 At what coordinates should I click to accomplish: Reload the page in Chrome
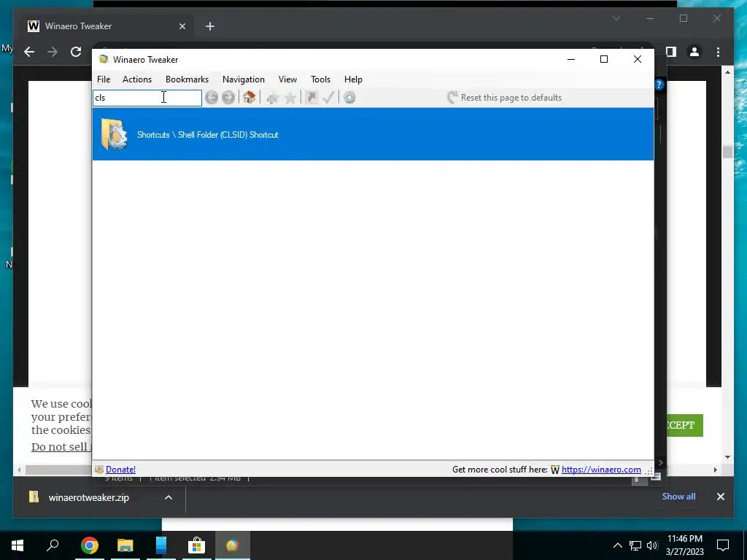[76, 52]
